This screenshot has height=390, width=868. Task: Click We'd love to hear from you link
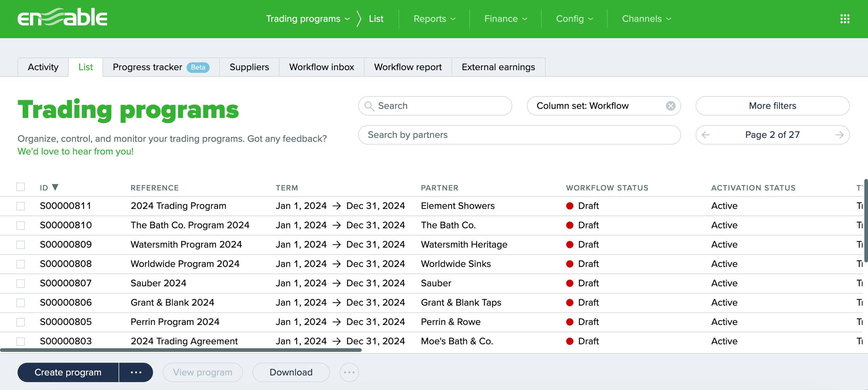click(x=76, y=151)
